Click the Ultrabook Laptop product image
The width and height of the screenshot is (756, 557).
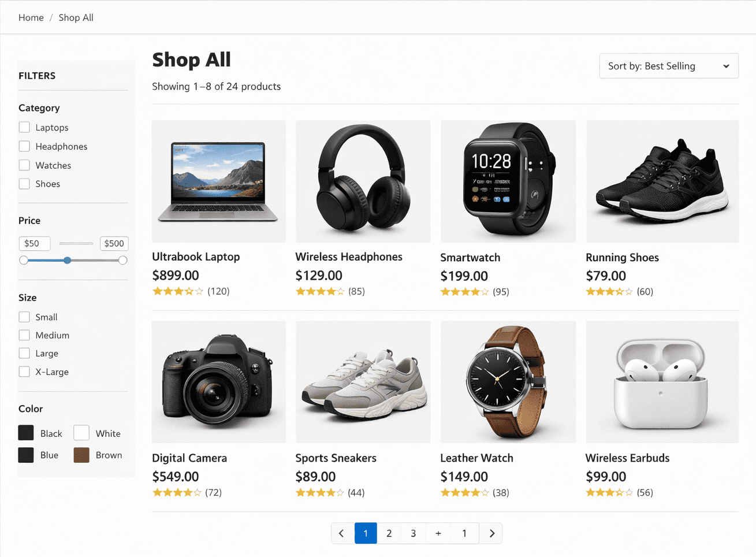[218, 181]
